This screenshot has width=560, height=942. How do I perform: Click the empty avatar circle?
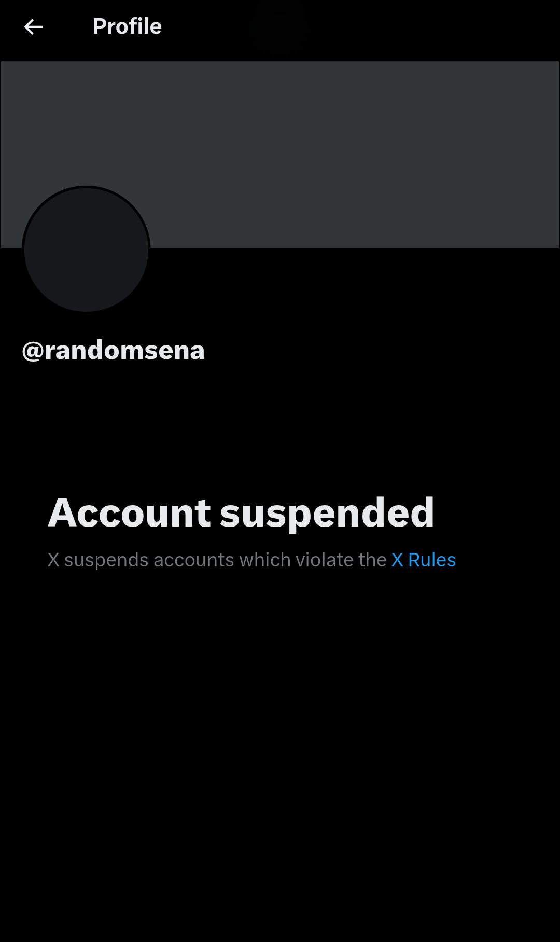coord(86,250)
